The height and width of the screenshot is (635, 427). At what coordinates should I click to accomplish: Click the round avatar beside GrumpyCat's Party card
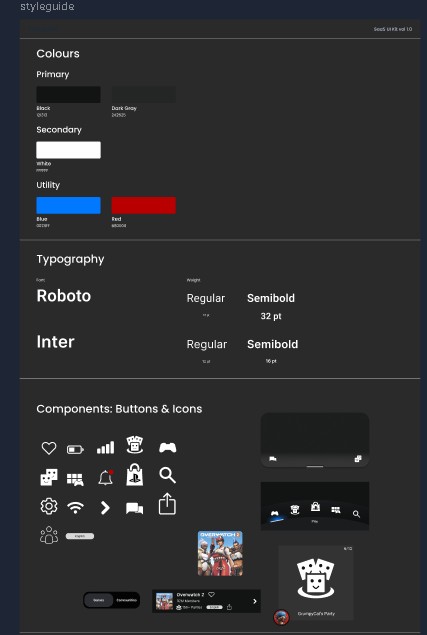(x=282, y=618)
